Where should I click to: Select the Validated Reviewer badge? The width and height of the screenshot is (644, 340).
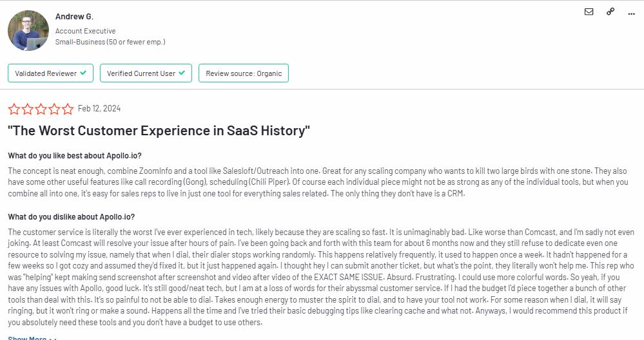pyautogui.click(x=50, y=73)
